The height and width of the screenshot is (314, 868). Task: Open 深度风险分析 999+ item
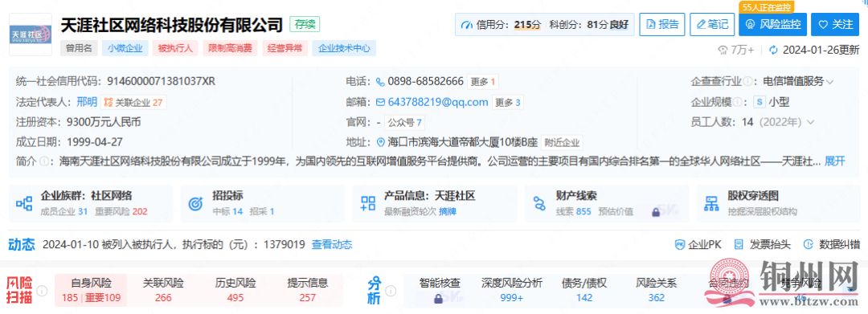511,290
